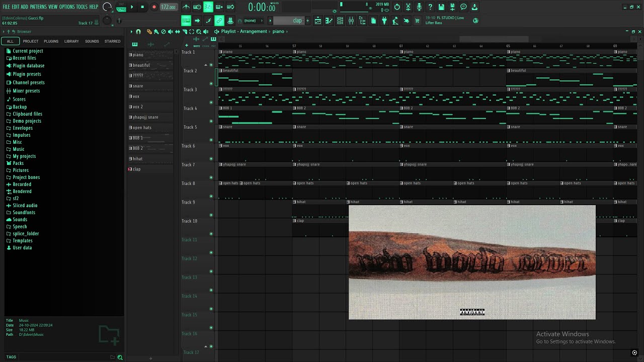
Task: Select the yhapojj snare pattern in picker
Action: tap(151, 117)
